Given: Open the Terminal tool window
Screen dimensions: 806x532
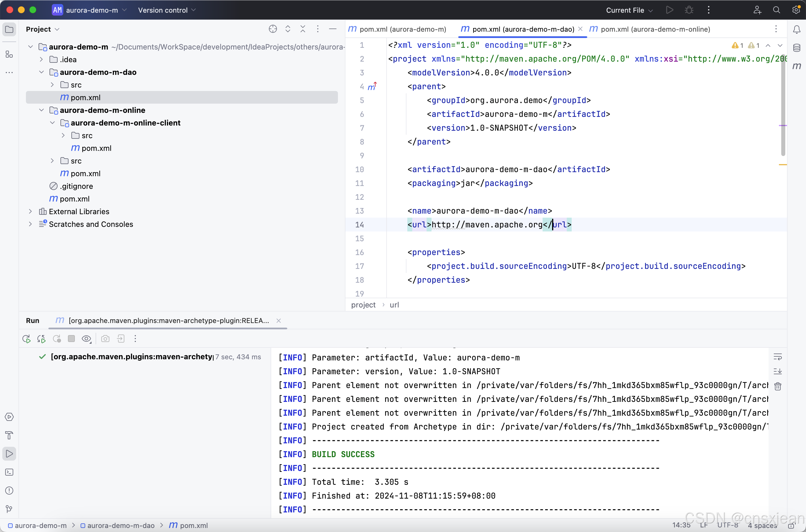Looking at the screenshot, I should (9, 472).
